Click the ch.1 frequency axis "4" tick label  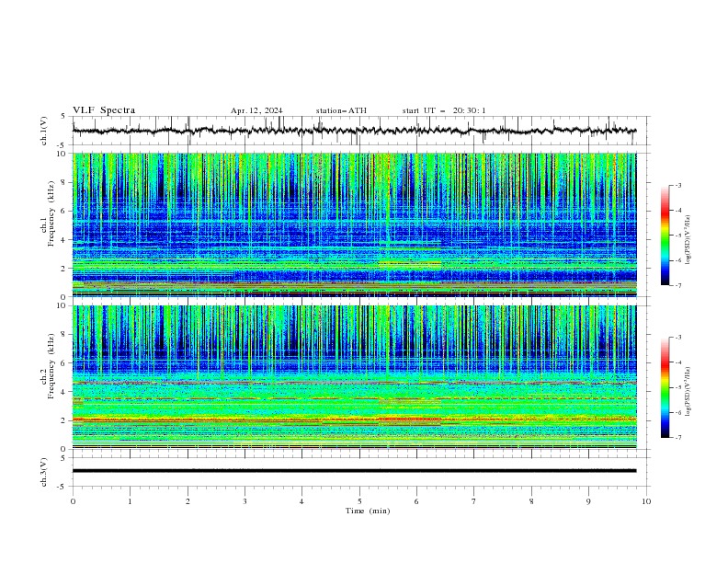[64, 240]
